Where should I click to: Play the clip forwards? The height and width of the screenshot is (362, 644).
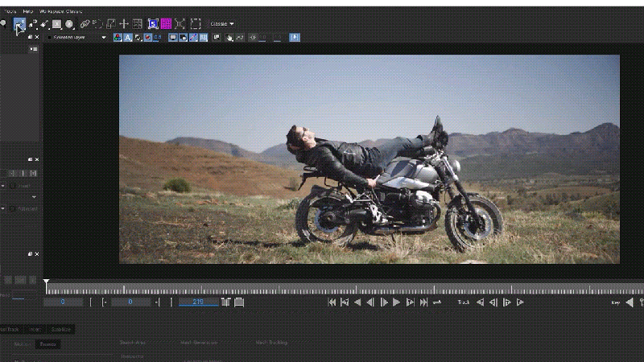396,302
